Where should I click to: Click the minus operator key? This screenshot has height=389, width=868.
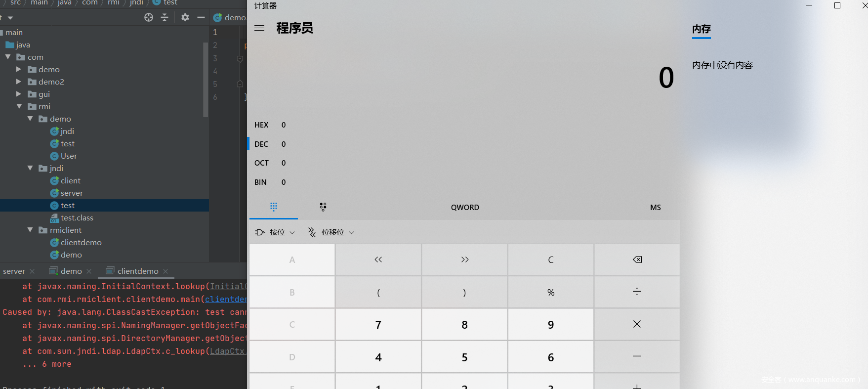637,356
